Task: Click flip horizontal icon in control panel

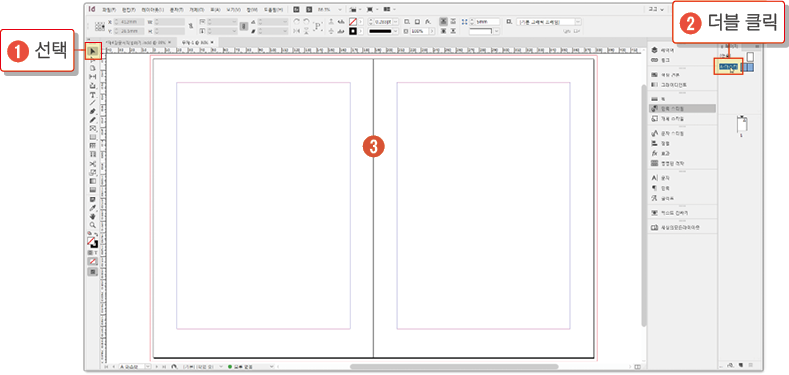Action: [x=296, y=31]
